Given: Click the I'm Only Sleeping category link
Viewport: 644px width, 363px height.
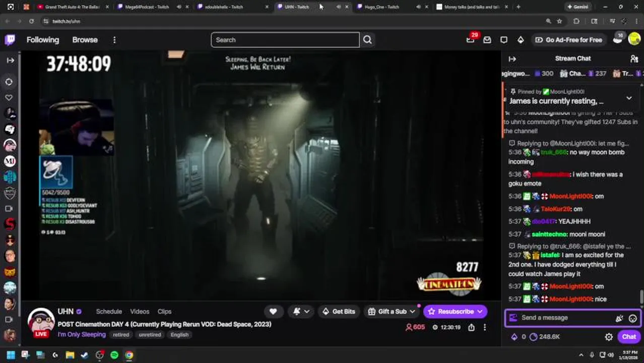Looking at the screenshot, I should click(82, 334).
